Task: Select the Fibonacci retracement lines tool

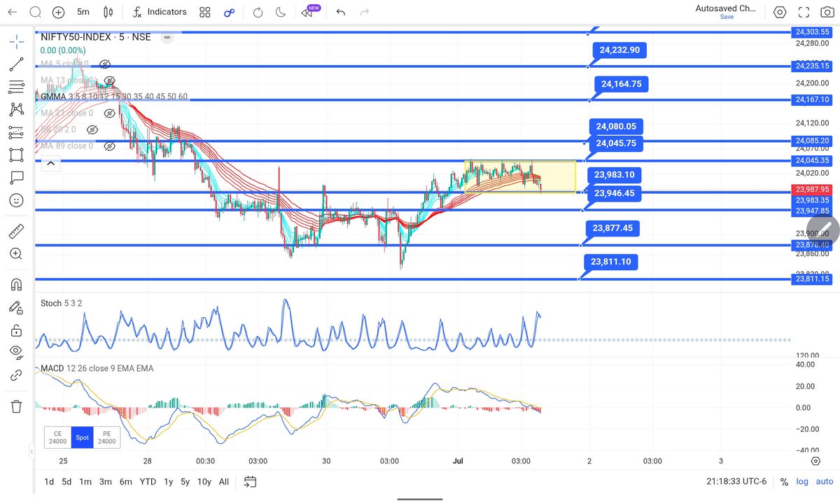Action: point(16,87)
